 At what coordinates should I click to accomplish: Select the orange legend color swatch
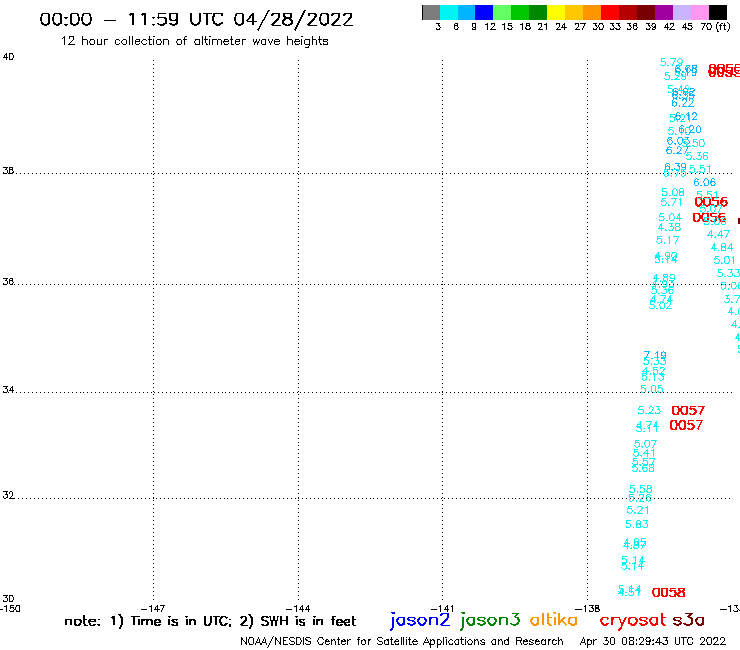click(x=592, y=12)
